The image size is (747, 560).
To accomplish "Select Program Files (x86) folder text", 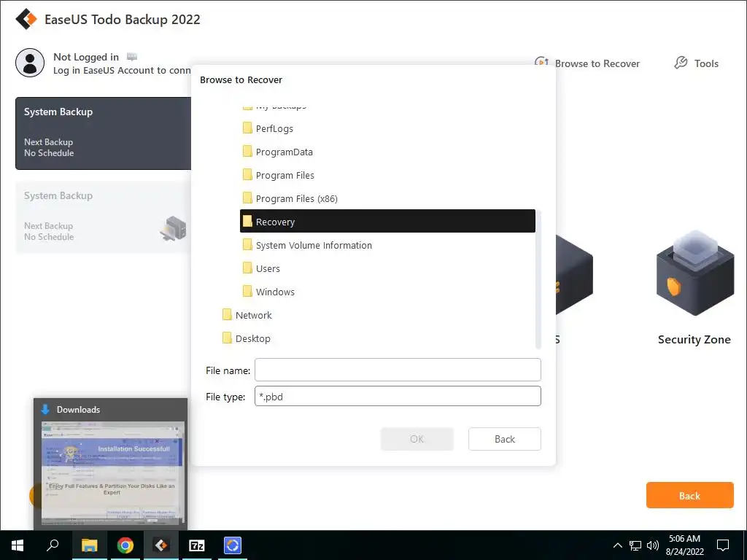I will 297,198.
